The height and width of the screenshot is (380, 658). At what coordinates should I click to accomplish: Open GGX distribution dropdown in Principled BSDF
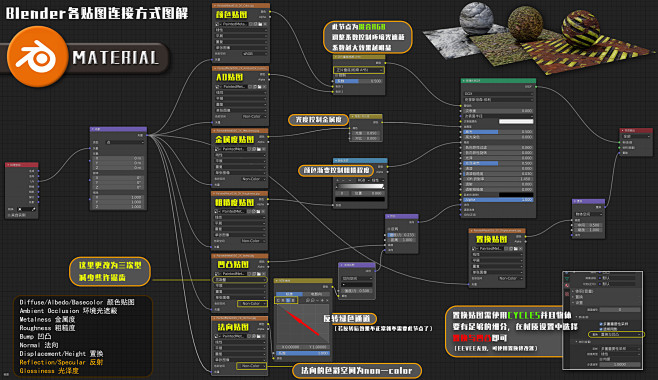click(x=498, y=94)
